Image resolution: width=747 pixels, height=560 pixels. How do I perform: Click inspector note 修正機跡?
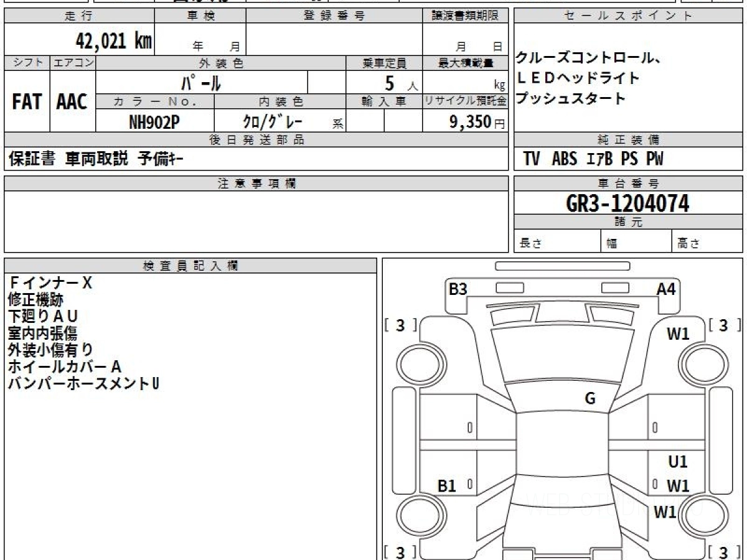(35, 300)
